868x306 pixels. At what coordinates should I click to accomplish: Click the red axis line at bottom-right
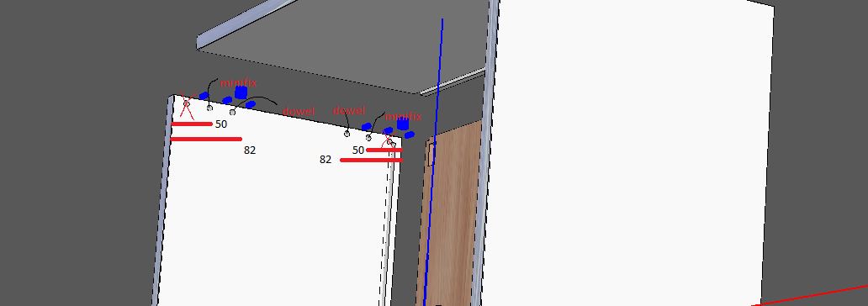point(809,295)
